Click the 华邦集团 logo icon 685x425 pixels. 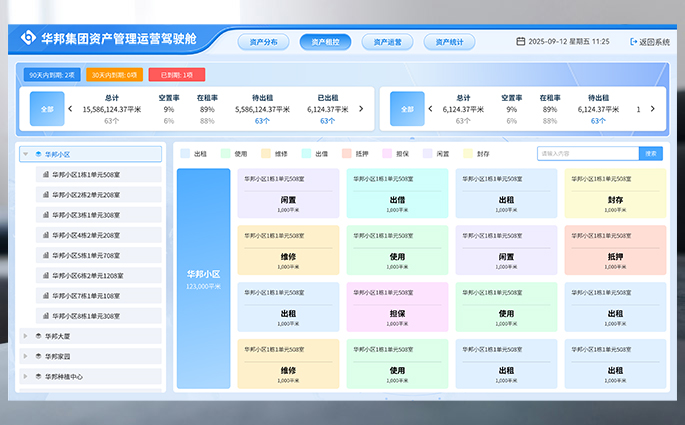tap(28, 41)
